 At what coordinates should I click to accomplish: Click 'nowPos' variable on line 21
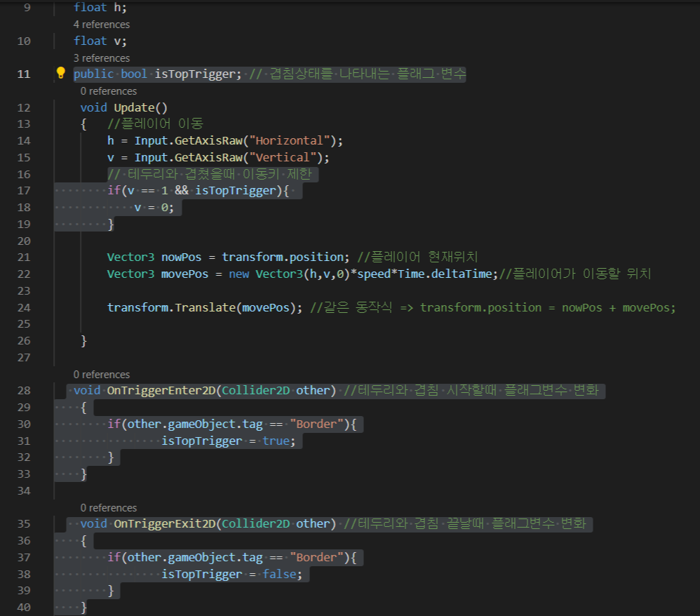click(x=181, y=257)
